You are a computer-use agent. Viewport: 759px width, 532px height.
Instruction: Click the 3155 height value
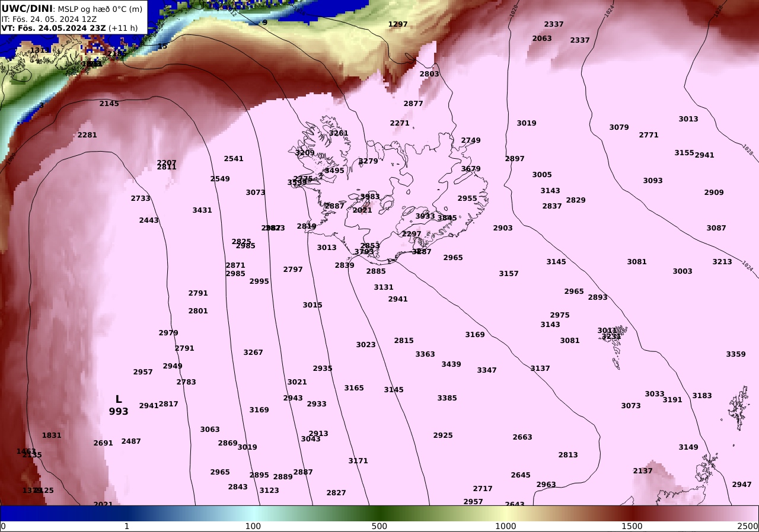684,153
